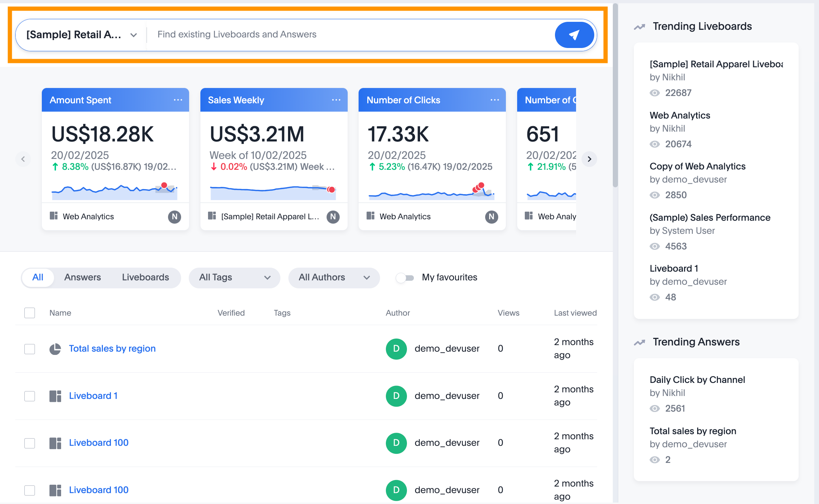Open Number of Clicks card's ellipsis menu
Image resolution: width=819 pixels, height=504 pixels.
[x=495, y=100]
